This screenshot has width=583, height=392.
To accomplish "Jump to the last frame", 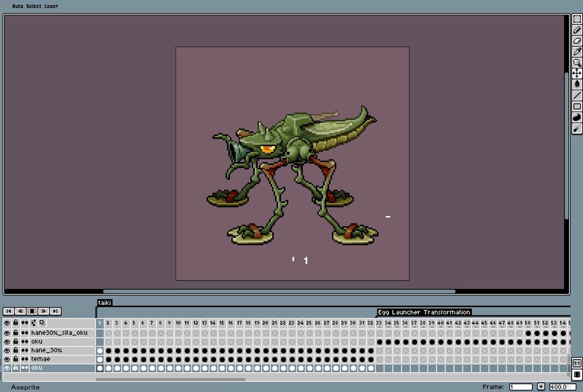I will click(56, 311).
